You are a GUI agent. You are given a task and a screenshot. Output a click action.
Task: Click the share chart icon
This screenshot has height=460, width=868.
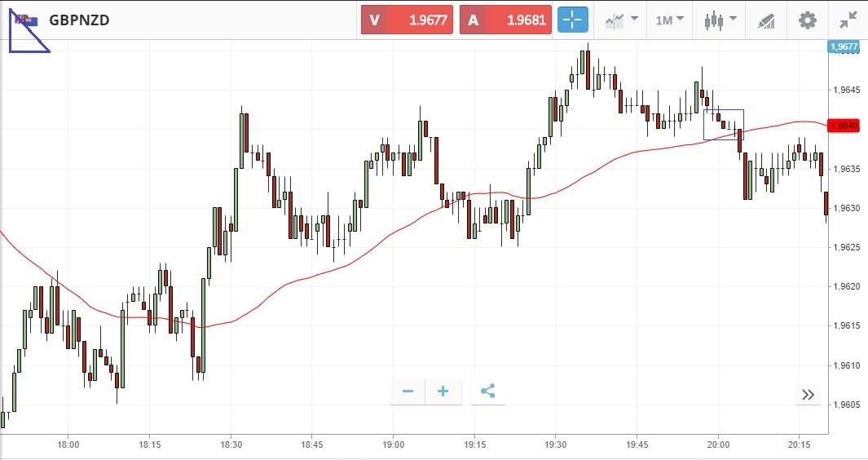pyautogui.click(x=487, y=391)
